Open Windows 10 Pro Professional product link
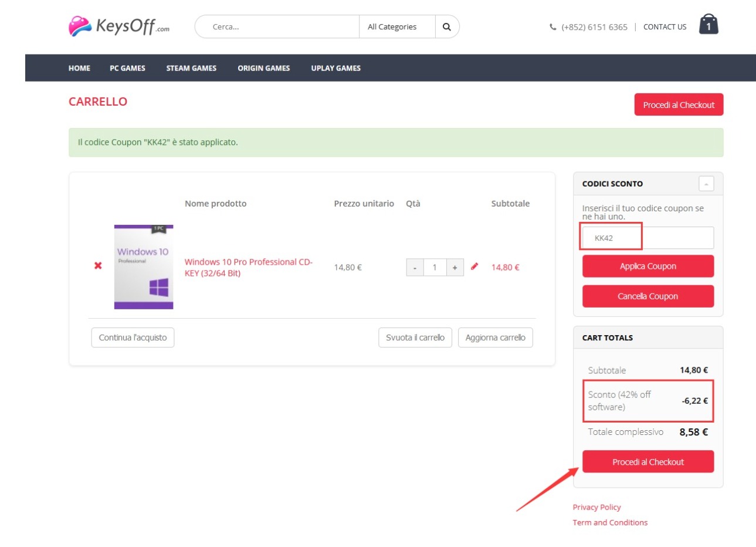This screenshot has height=547, width=756. click(x=249, y=268)
